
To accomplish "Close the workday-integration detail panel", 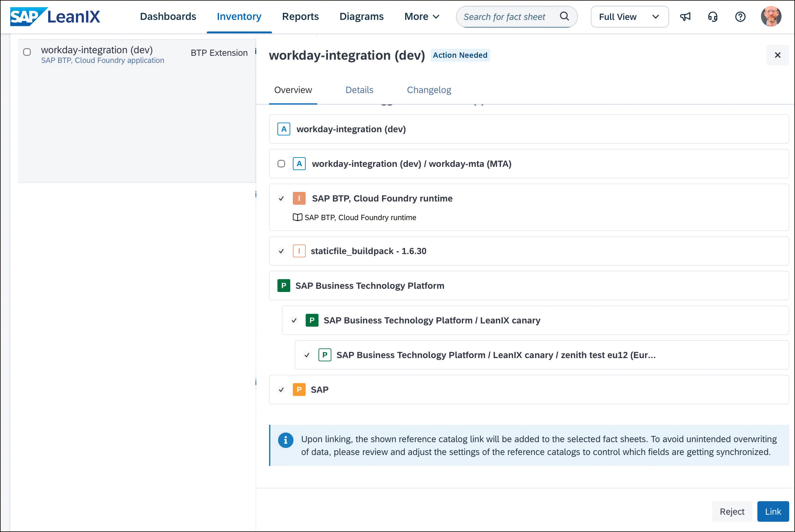I will tap(777, 55).
